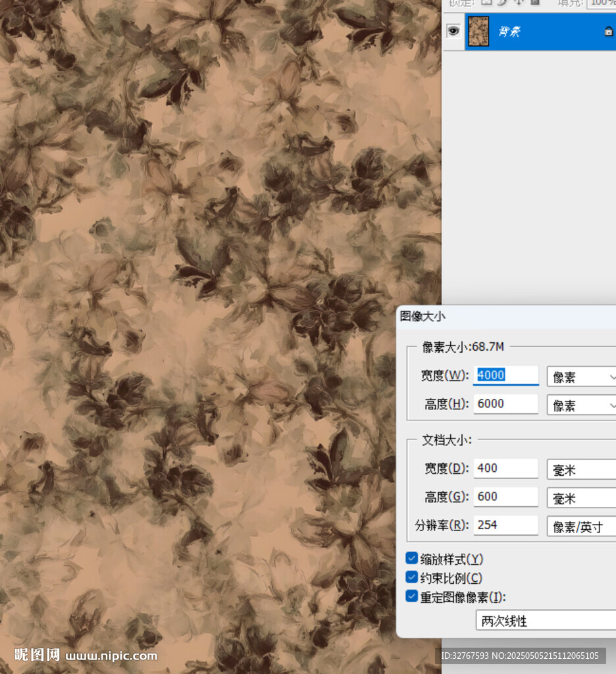The width and height of the screenshot is (616, 674).
Task: Open the 两次线性 resample method dropdown
Action: (546, 620)
